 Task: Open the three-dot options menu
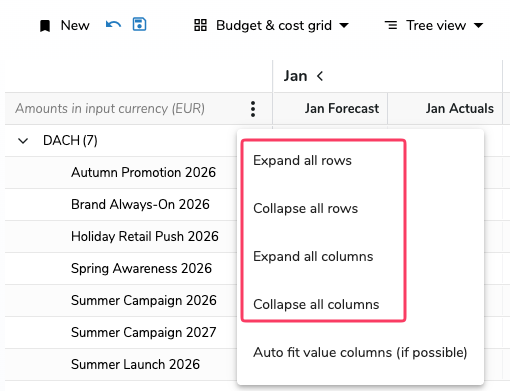[253, 109]
